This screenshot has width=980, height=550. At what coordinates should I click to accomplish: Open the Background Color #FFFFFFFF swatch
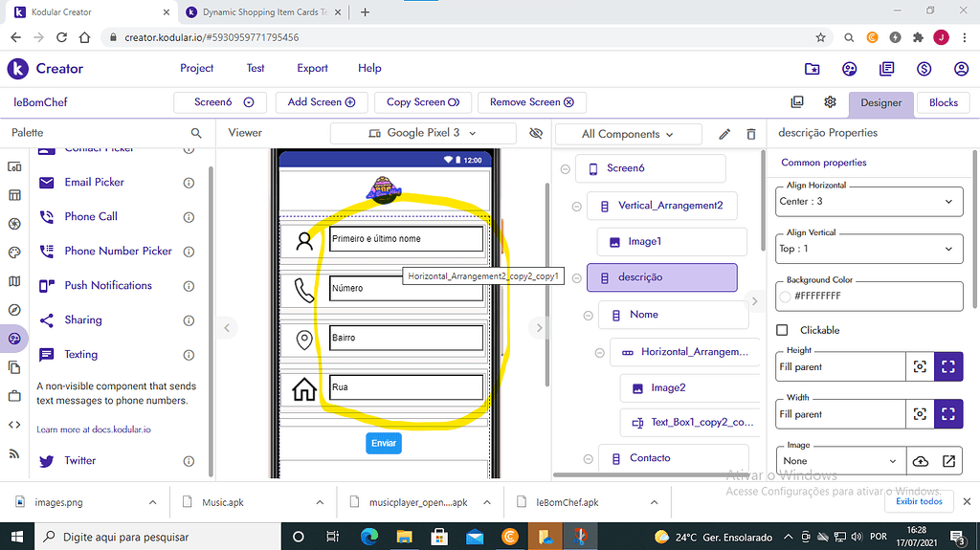[x=786, y=297]
